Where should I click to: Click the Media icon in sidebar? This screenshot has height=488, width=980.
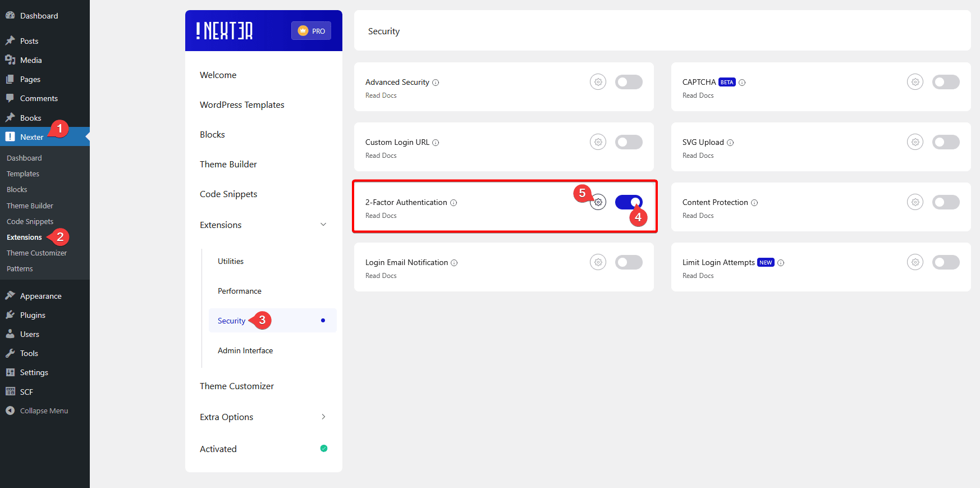pyautogui.click(x=10, y=60)
